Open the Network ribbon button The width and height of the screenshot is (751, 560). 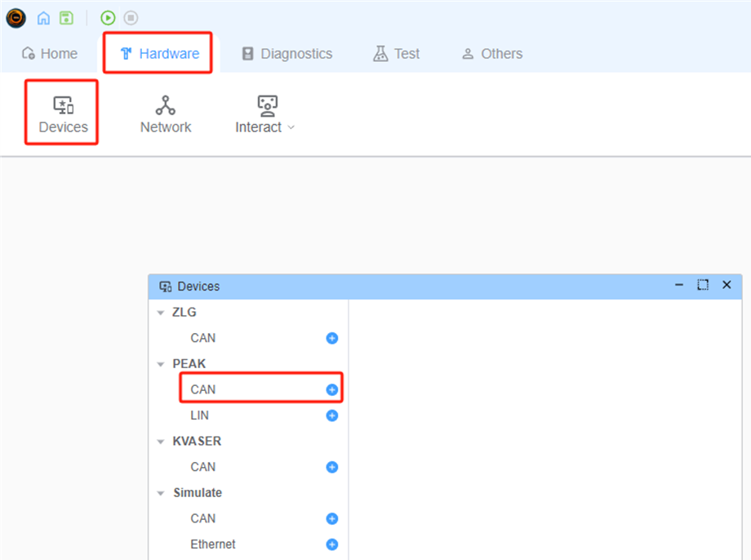click(166, 114)
